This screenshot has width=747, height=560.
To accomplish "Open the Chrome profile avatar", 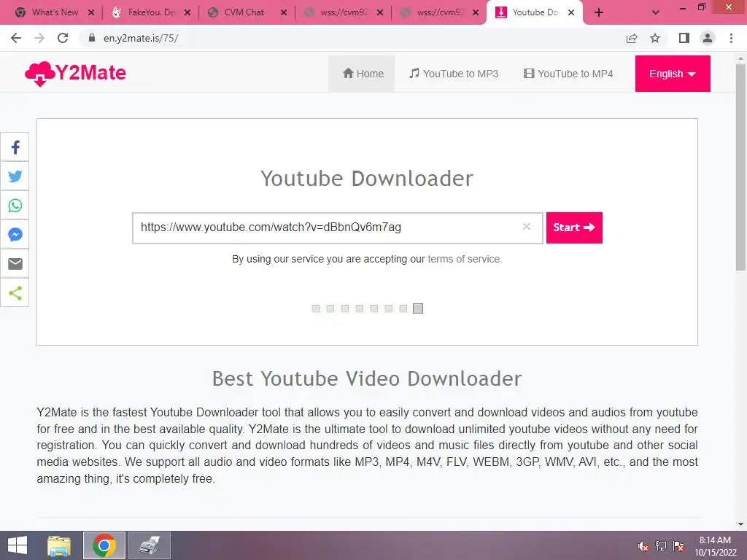I will [x=708, y=38].
